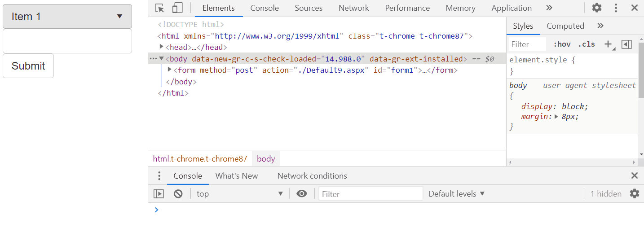Image resolution: width=644 pixels, height=241 pixels.
Task: Switch to the Computed tab
Action: tap(565, 26)
